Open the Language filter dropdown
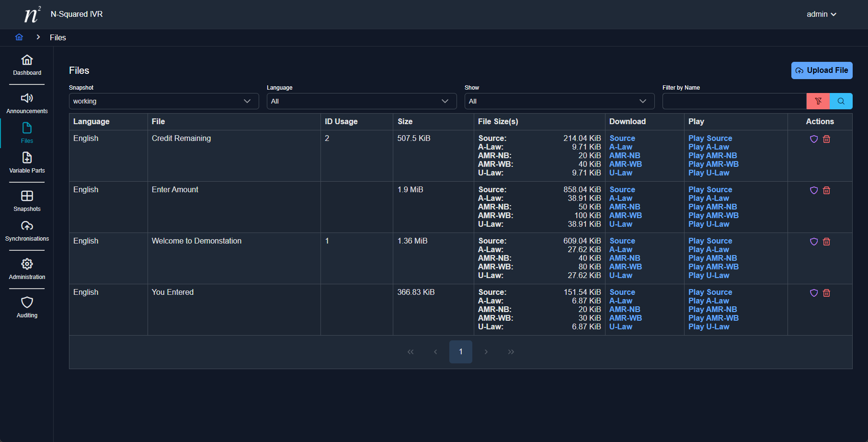The width and height of the screenshot is (868, 442). [361, 101]
